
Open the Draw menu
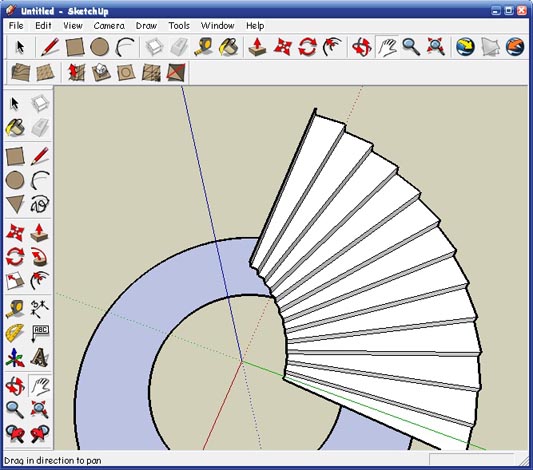pos(146,26)
